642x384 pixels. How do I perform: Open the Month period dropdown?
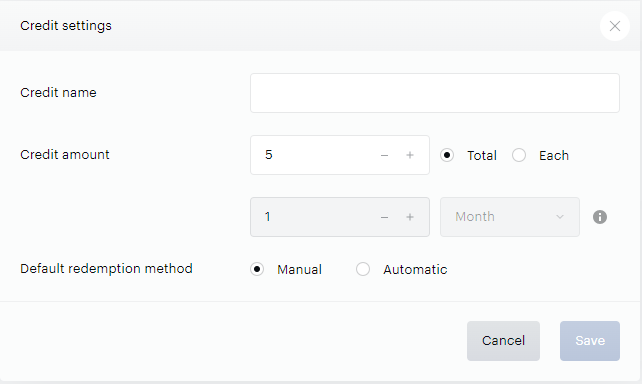pos(510,217)
